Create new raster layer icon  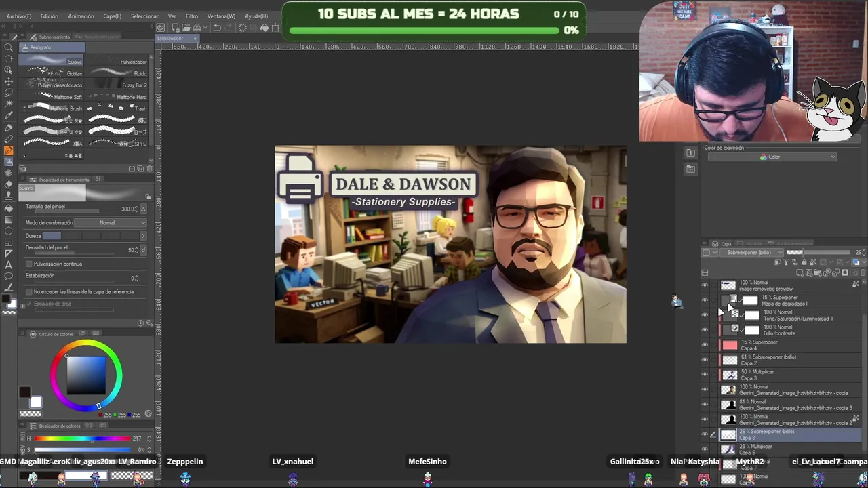[x=800, y=273]
